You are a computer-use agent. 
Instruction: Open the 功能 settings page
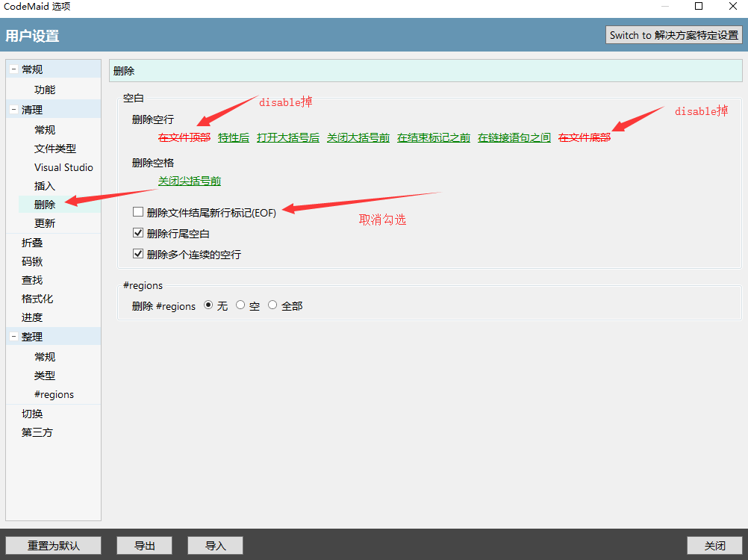click(x=45, y=90)
